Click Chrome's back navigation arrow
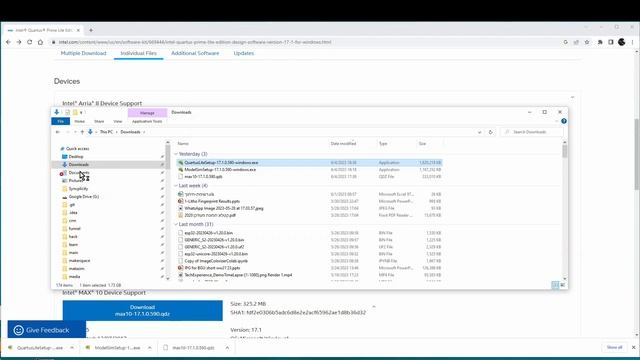Screen dimensions: 640x360 tap(8, 42)
